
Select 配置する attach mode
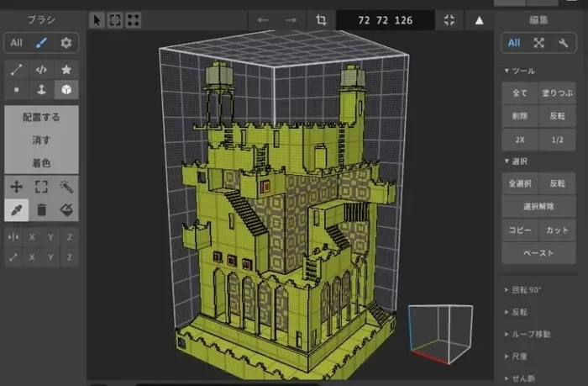click(x=41, y=117)
